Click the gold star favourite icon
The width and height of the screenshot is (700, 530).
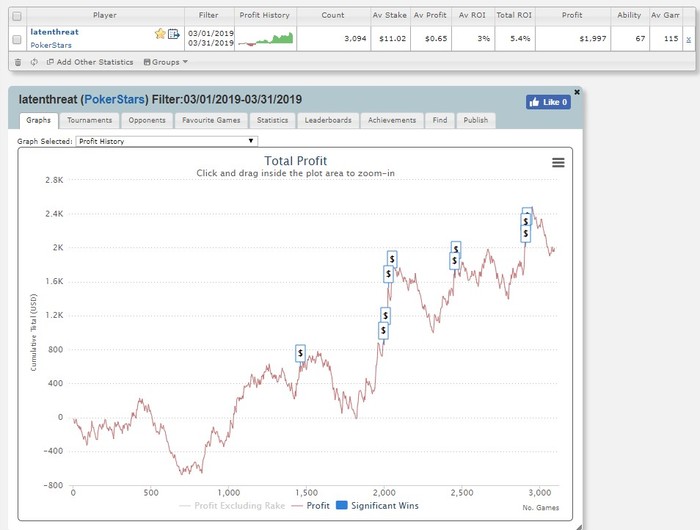[x=160, y=33]
